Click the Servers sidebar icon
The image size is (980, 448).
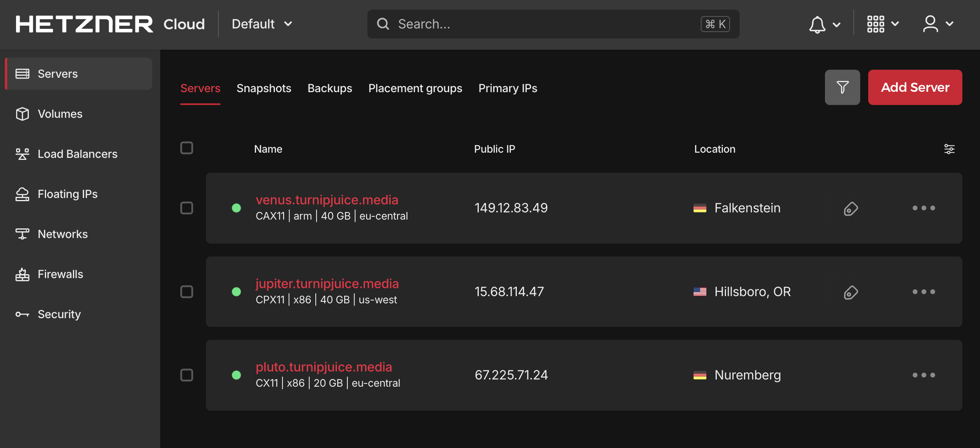point(22,73)
